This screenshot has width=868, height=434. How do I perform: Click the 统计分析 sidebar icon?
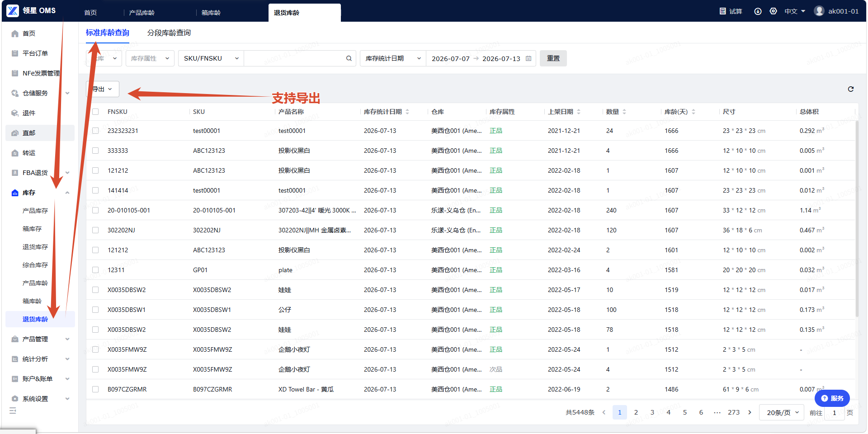pyautogui.click(x=15, y=359)
